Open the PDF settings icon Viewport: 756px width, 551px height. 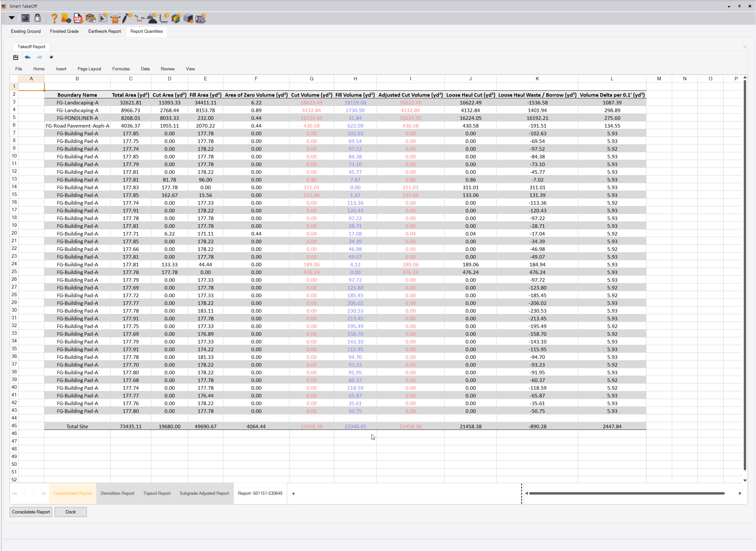coord(78,18)
